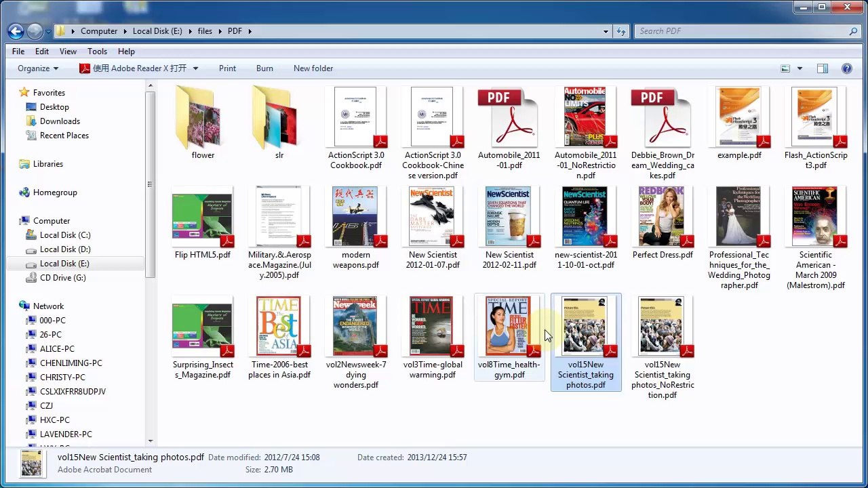Refresh the PDF folder view
This screenshot has width=868, height=488.
[x=622, y=31]
